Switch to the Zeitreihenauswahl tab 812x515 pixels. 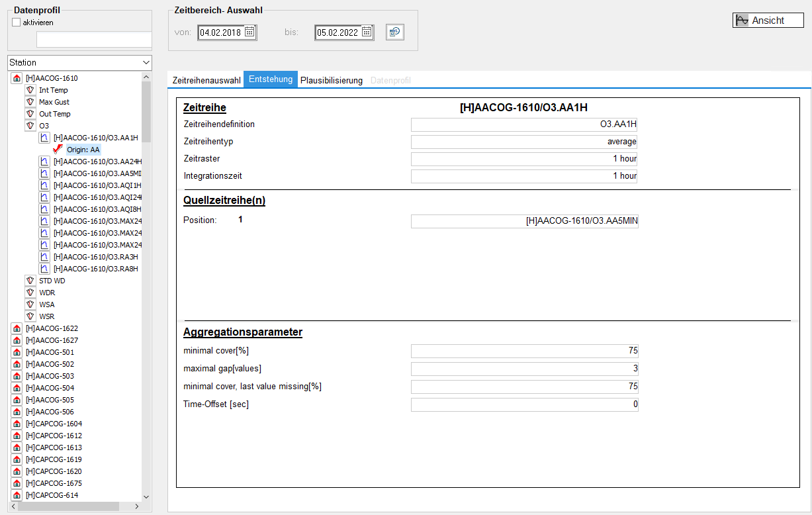point(206,80)
